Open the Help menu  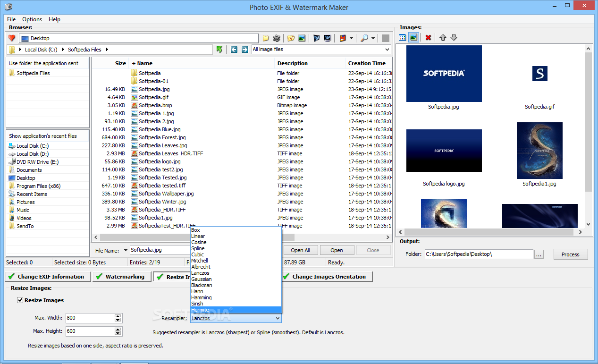[x=54, y=19]
